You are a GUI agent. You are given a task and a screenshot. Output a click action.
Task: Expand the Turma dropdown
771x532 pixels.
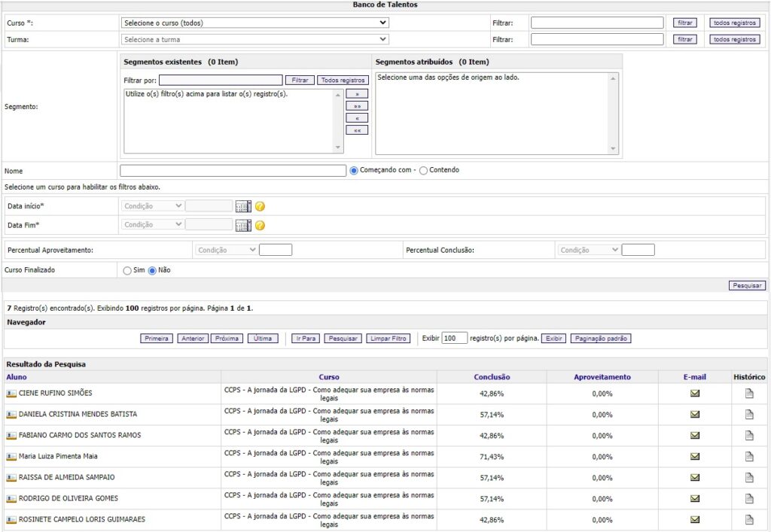[x=254, y=39]
